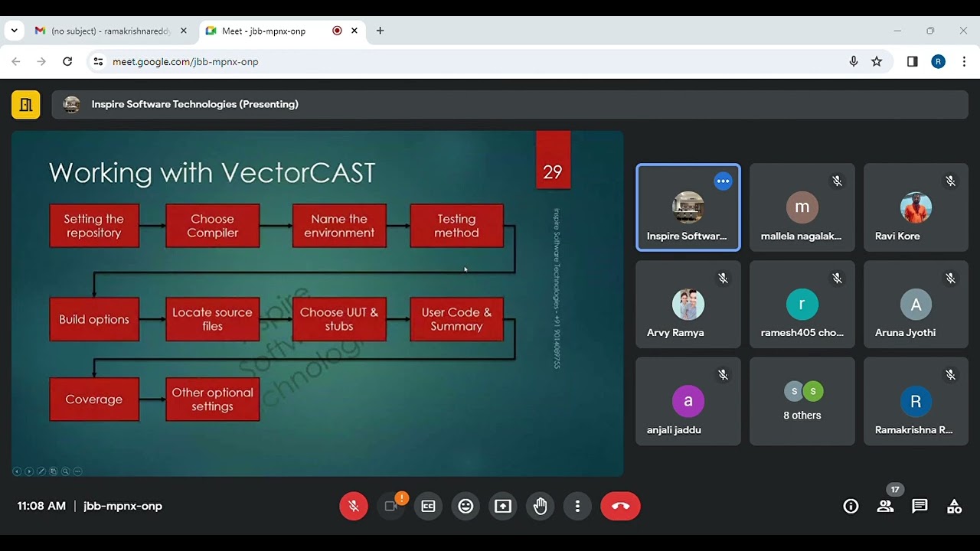
Task: Show the people panel with 17 participants
Action: pyautogui.click(x=885, y=506)
